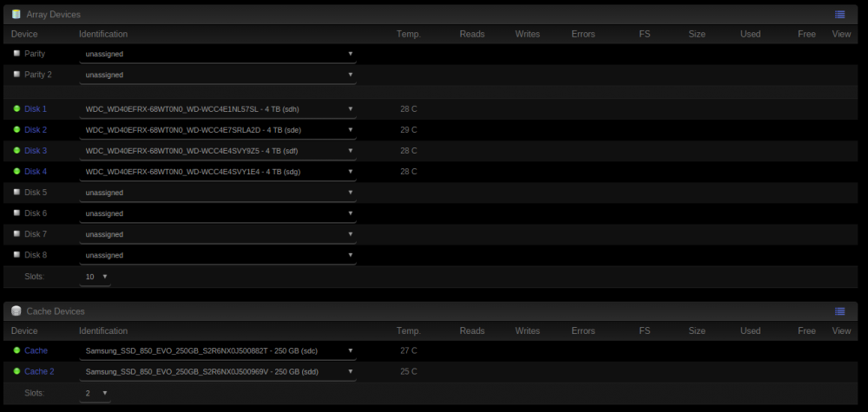
Task: Click Disk 1 green status ball
Action: coord(16,109)
